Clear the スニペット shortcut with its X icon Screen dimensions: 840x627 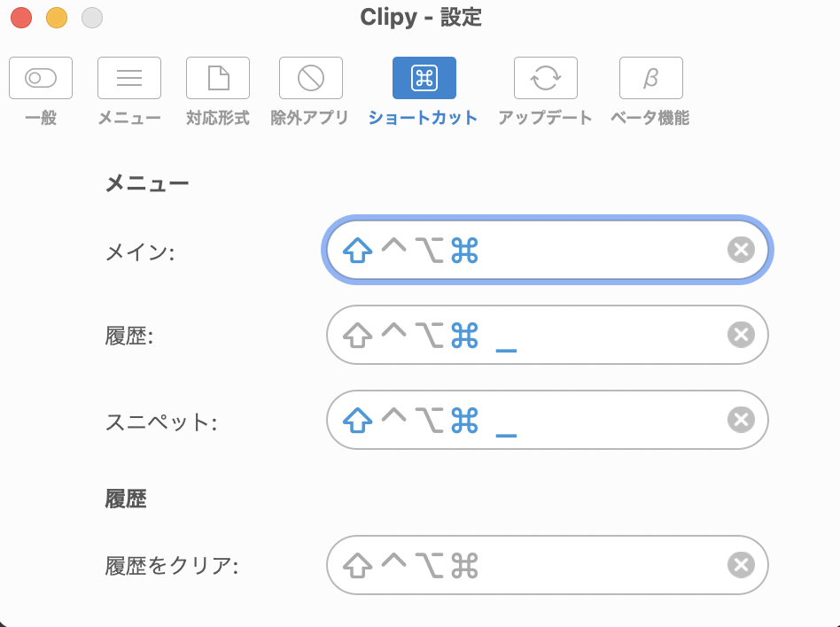tap(741, 420)
